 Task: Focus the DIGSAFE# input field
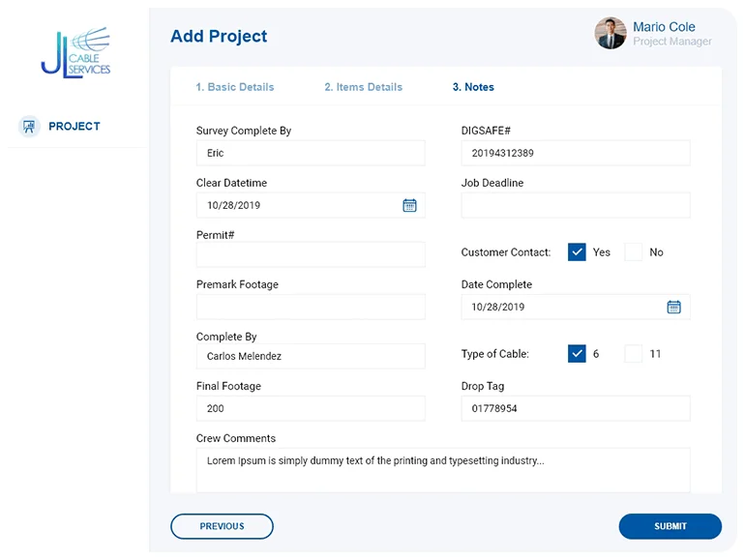point(575,153)
